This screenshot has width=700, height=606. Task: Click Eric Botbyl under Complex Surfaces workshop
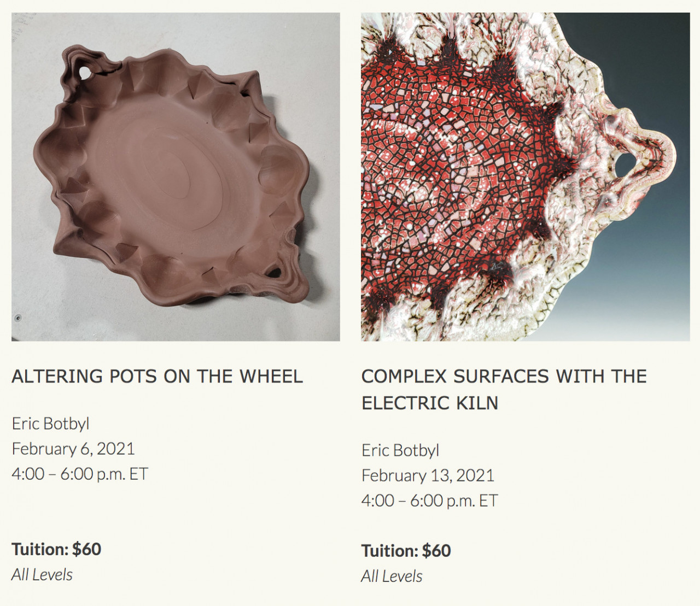tap(400, 450)
